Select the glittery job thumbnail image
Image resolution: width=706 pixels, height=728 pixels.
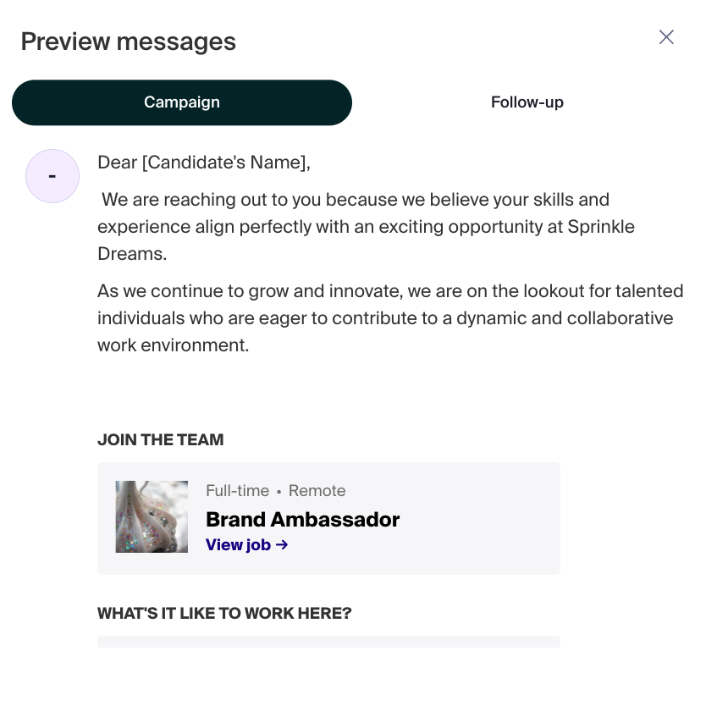(152, 516)
